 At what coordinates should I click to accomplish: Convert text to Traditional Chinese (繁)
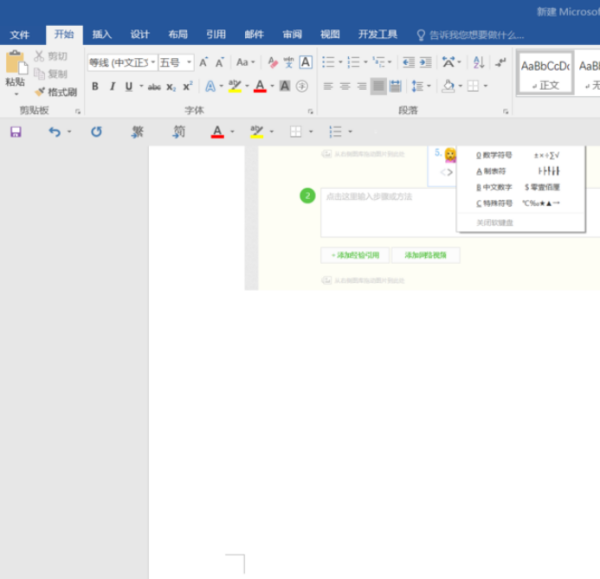point(137,132)
